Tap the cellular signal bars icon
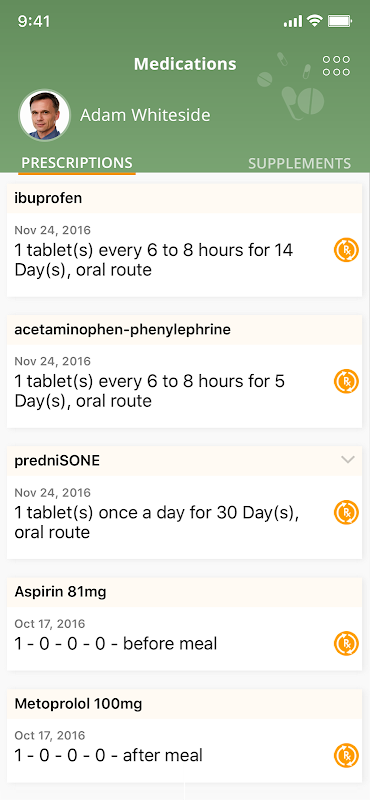This screenshot has height=800, width=370. tap(293, 21)
